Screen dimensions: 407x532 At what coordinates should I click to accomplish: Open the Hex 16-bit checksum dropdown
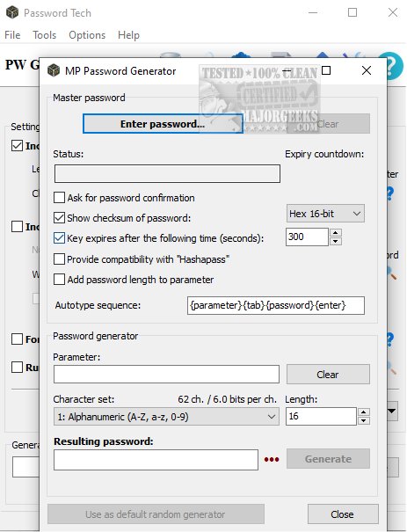[x=325, y=214]
